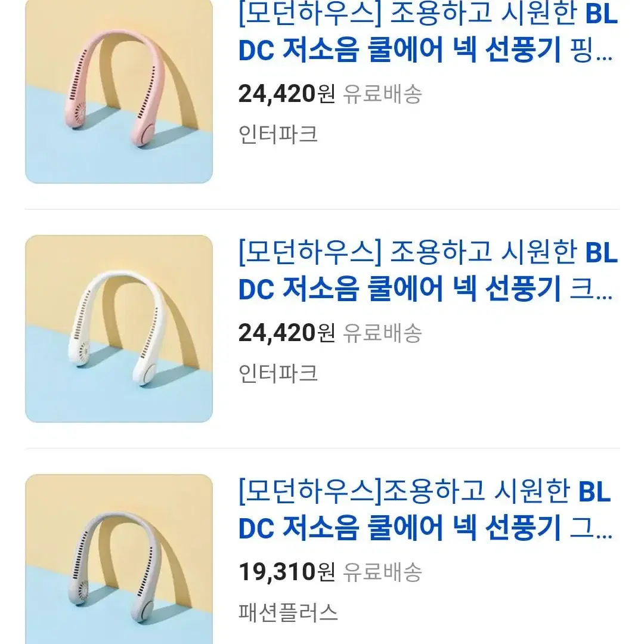Image resolution: width=644 pixels, height=644 pixels.
Task: Open the gray neck fan product thumbnail
Action: (x=119, y=559)
